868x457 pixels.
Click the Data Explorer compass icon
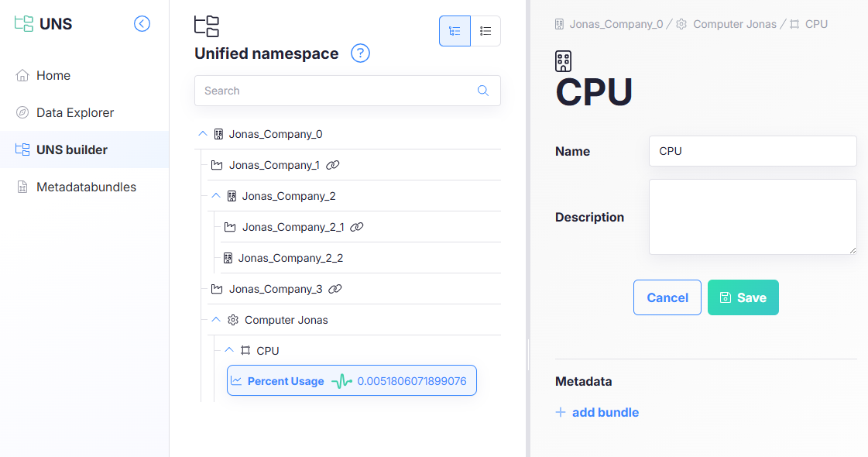tap(22, 112)
